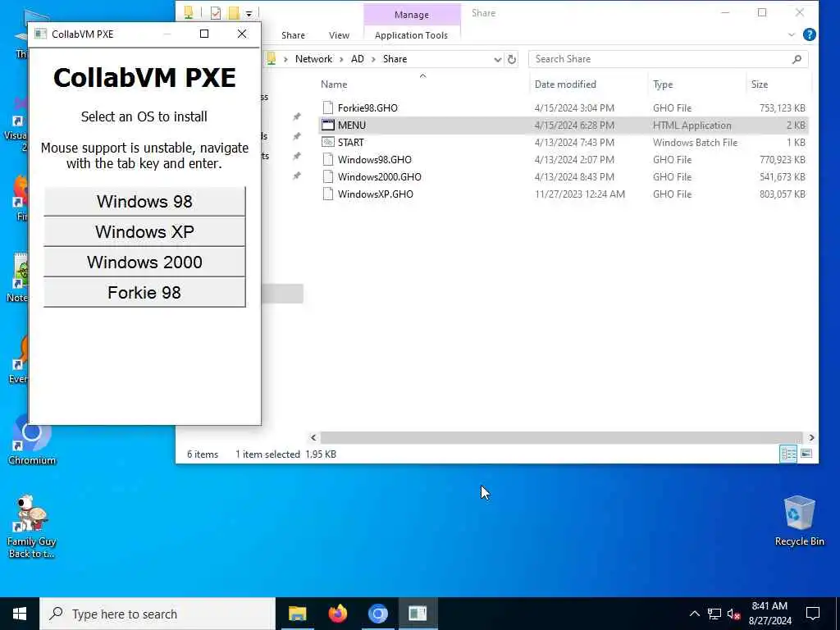Click the CollabVM PXE title bar icon
Viewport: 840px width, 630px height.
[x=41, y=34]
